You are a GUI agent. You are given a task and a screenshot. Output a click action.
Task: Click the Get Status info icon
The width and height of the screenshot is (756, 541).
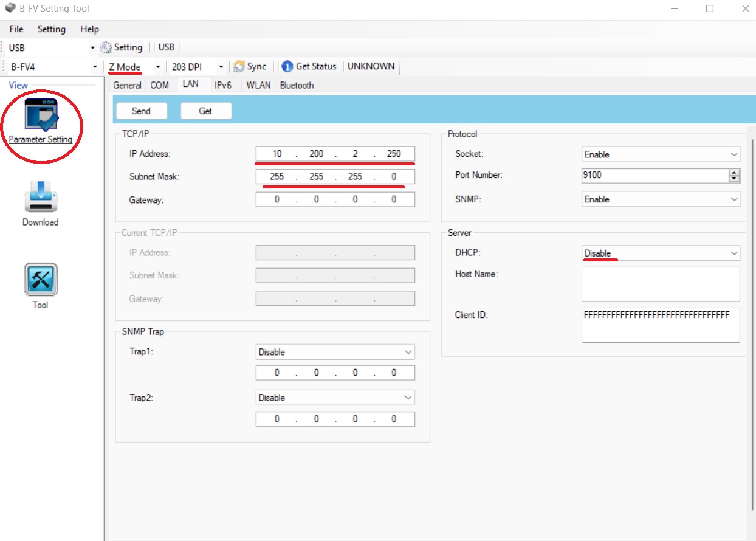click(x=287, y=66)
